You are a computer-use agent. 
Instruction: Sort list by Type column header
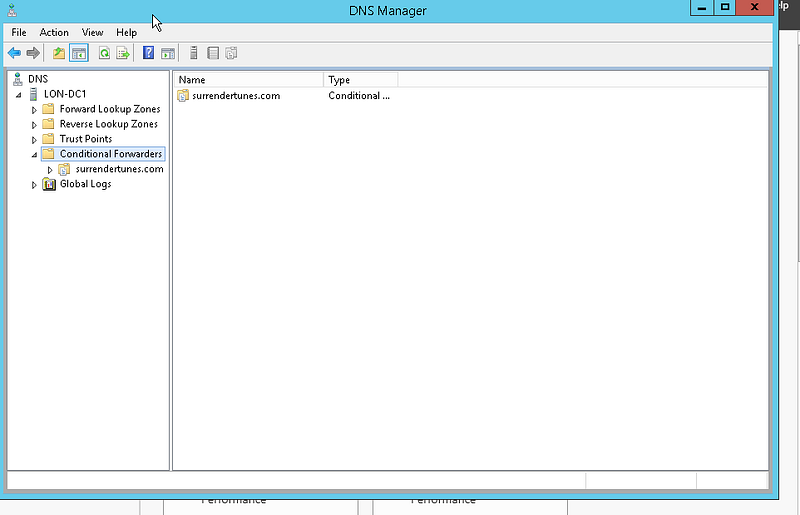pyautogui.click(x=361, y=80)
